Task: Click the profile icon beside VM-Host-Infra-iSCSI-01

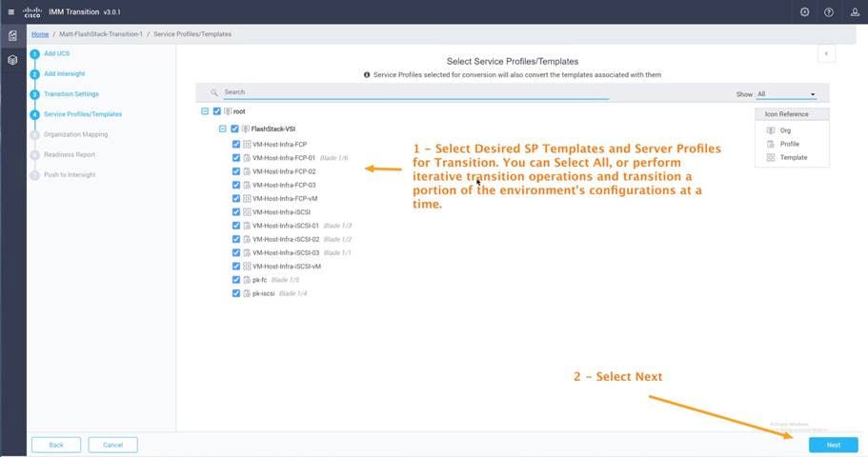Action: coord(247,226)
